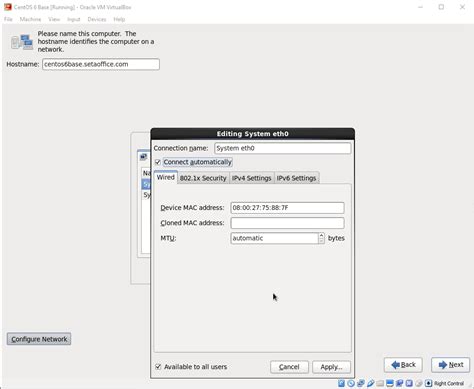Toggle Available to all users checkbox
This screenshot has height=389, width=474.
click(x=158, y=367)
